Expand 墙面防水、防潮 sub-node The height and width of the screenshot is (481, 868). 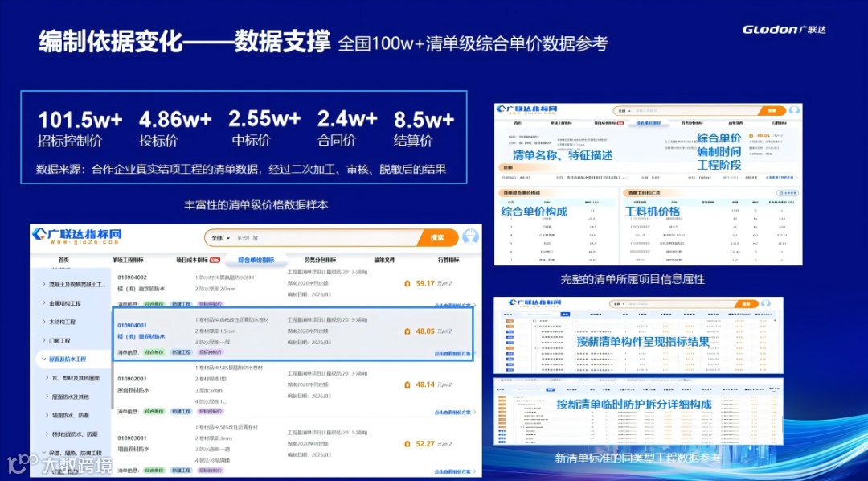47,415
